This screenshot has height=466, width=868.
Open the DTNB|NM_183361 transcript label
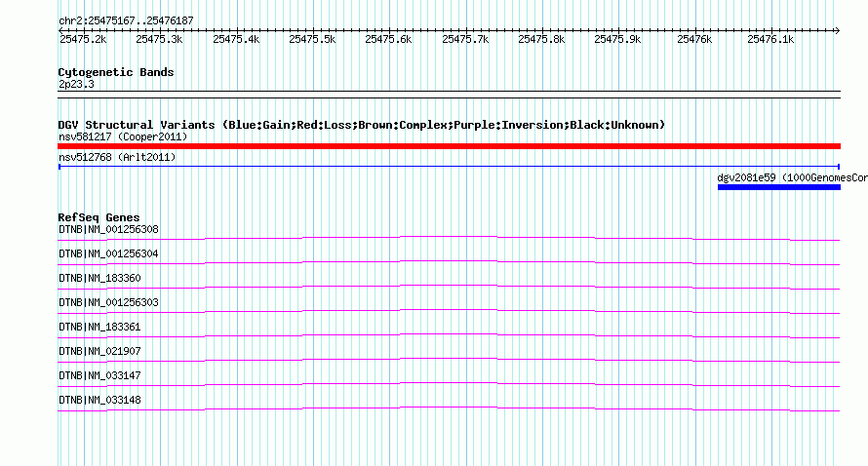pyautogui.click(x=99, y=328)
